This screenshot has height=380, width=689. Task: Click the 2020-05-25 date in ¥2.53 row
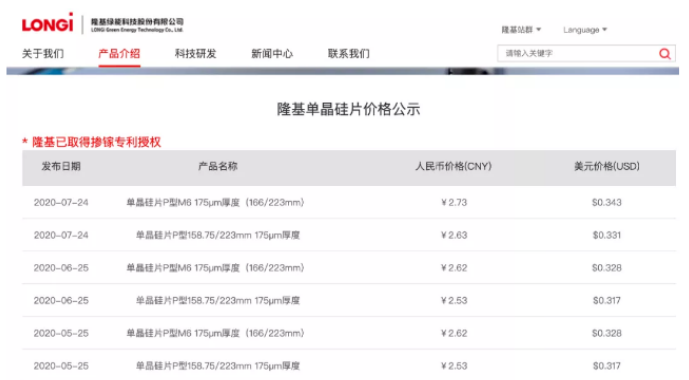click(61, 366)
